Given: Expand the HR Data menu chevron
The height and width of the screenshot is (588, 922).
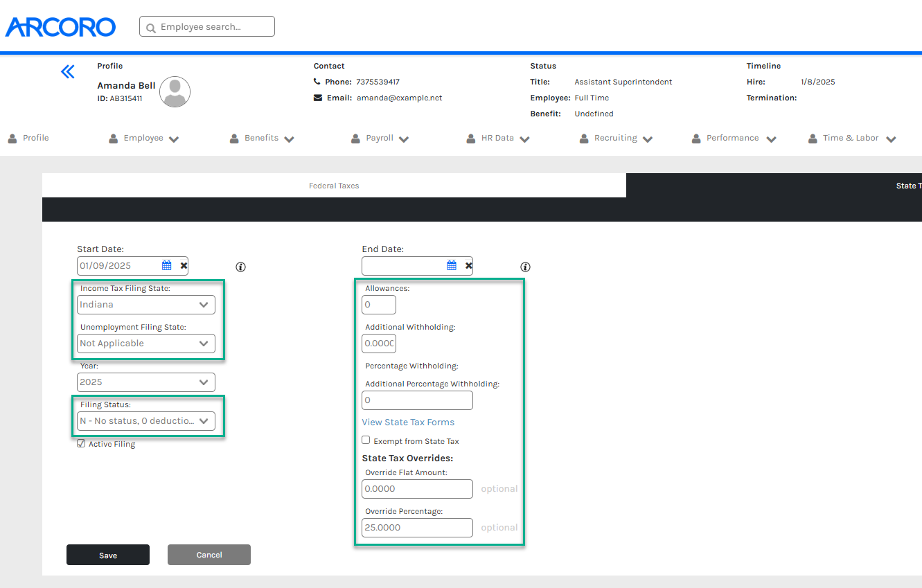Looking at the screenshot, I should (x=524, y=139).
